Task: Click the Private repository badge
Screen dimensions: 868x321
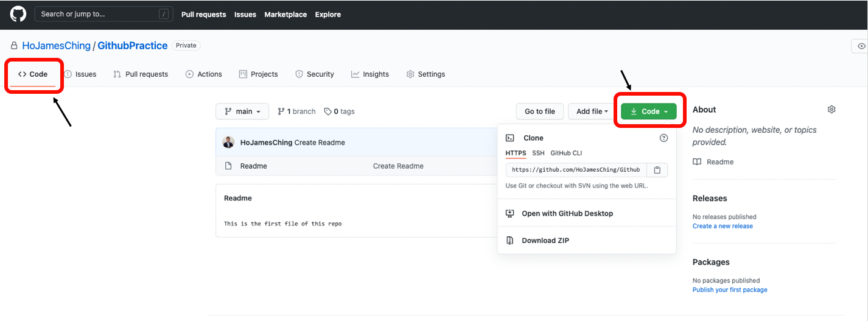Action: (186, 46)
